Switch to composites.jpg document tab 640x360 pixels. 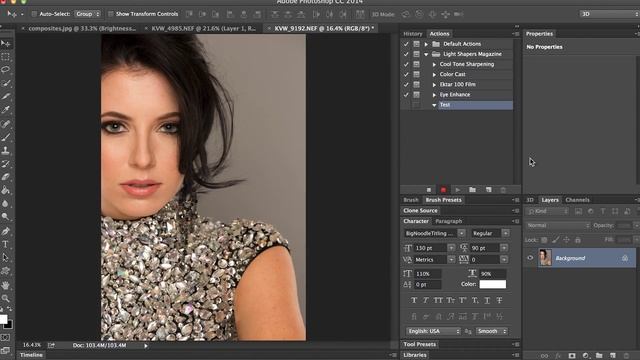click(x=82, y=29)
